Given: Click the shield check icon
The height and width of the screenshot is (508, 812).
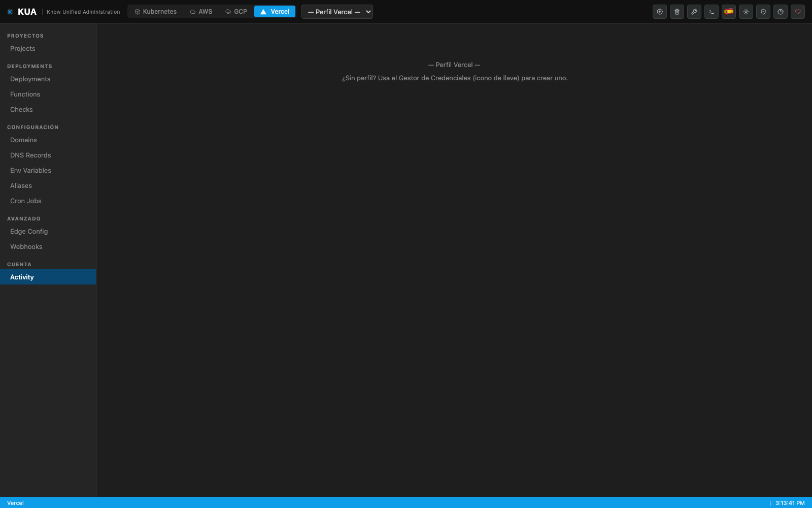Looking at the screenshot, I should coord(763,12).
